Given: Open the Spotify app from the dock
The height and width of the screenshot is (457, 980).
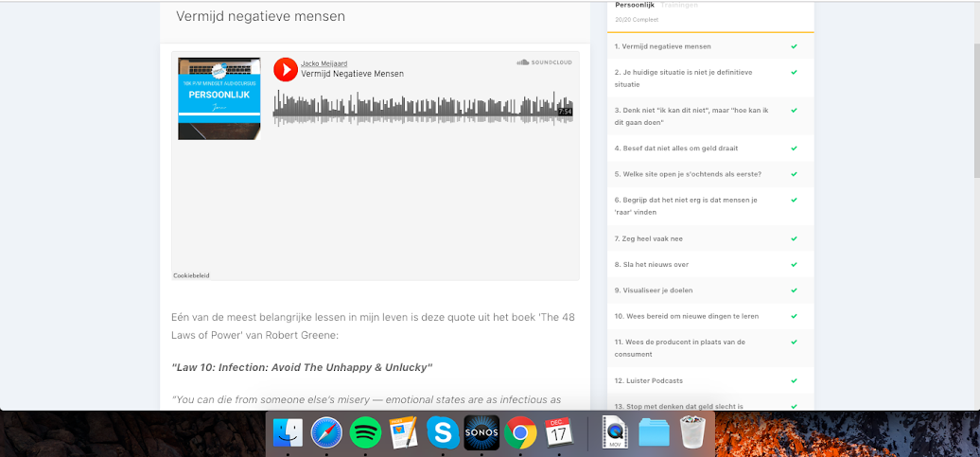Looking at the screenshot, I should pyautogui.click(x=365, y=432).
